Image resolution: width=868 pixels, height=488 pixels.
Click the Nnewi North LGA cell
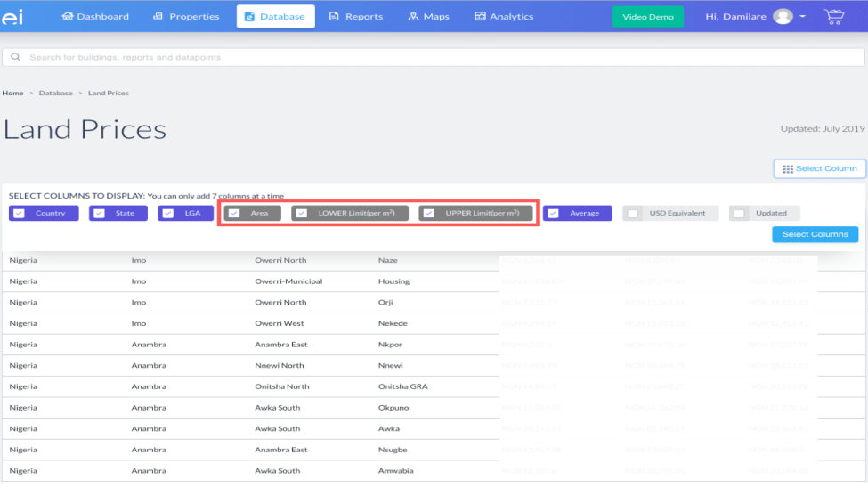tap(279, 366)
